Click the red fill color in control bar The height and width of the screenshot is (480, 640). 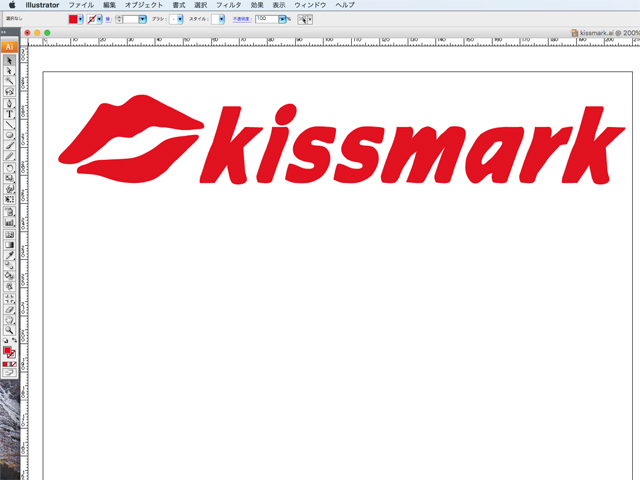(73, 19)
